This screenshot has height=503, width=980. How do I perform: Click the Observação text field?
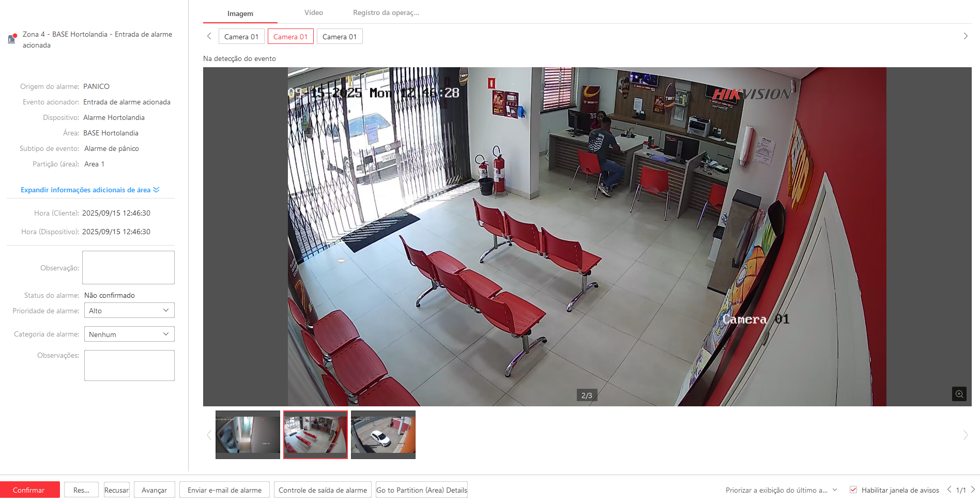128,267
